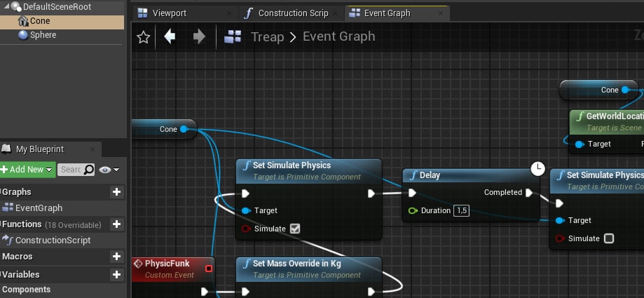Expand the Components section header
Image resolution: width=644 pixels, height=298 pixels.
pos(26,290)
